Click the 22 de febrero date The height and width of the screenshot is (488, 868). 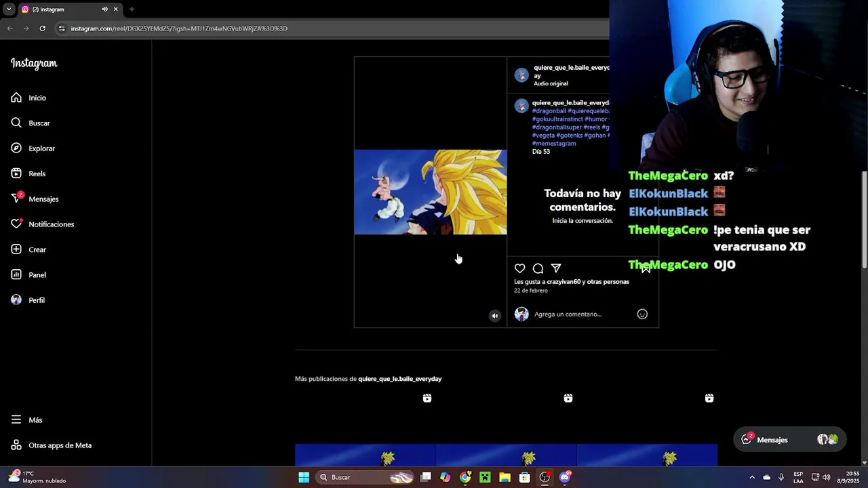pos(530,291)
